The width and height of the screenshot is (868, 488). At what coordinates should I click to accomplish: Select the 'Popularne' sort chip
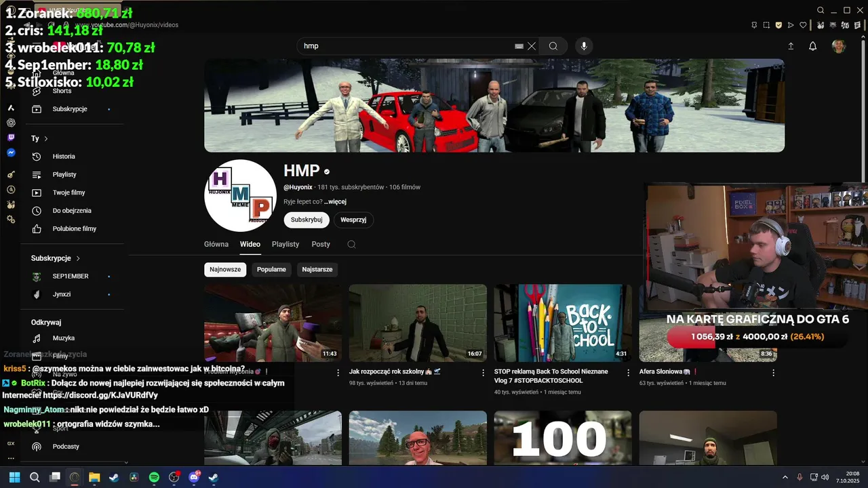coord(271,269)
